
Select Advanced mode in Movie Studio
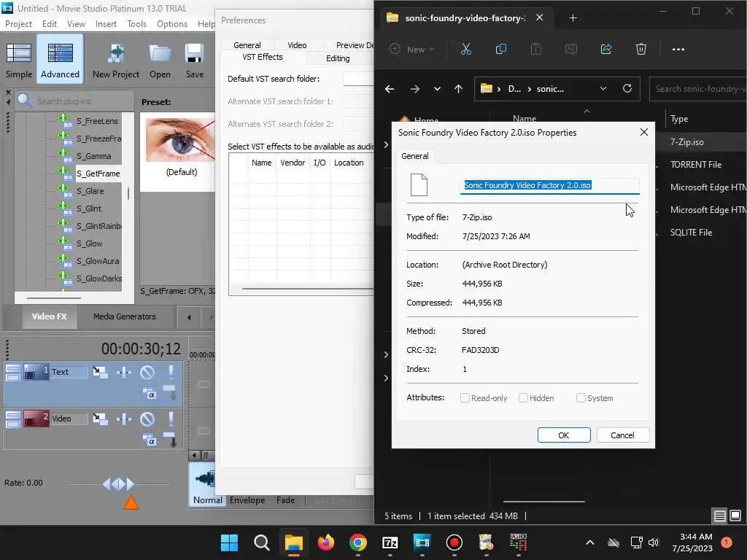tap(60, 59)
